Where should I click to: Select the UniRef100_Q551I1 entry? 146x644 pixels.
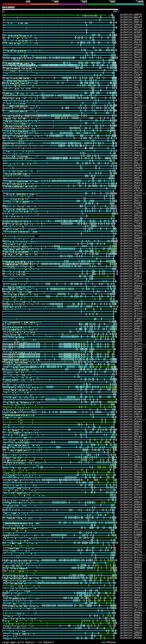tap(131, 20)
